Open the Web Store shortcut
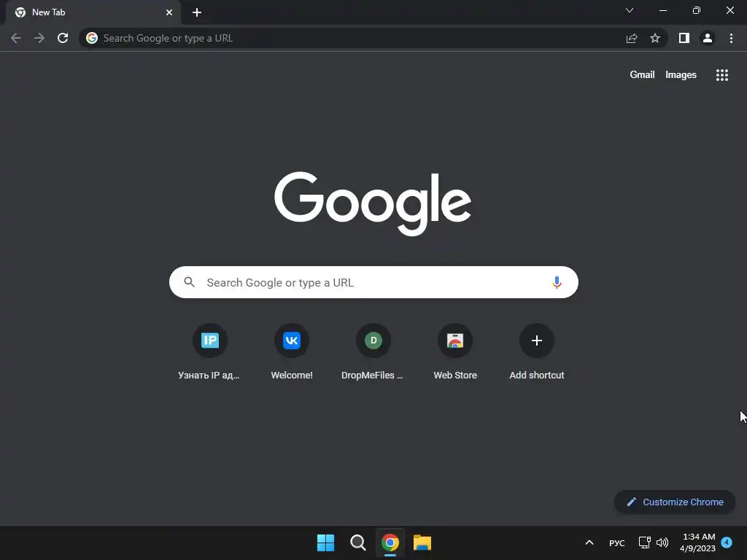747x560 pixels. 455,352
